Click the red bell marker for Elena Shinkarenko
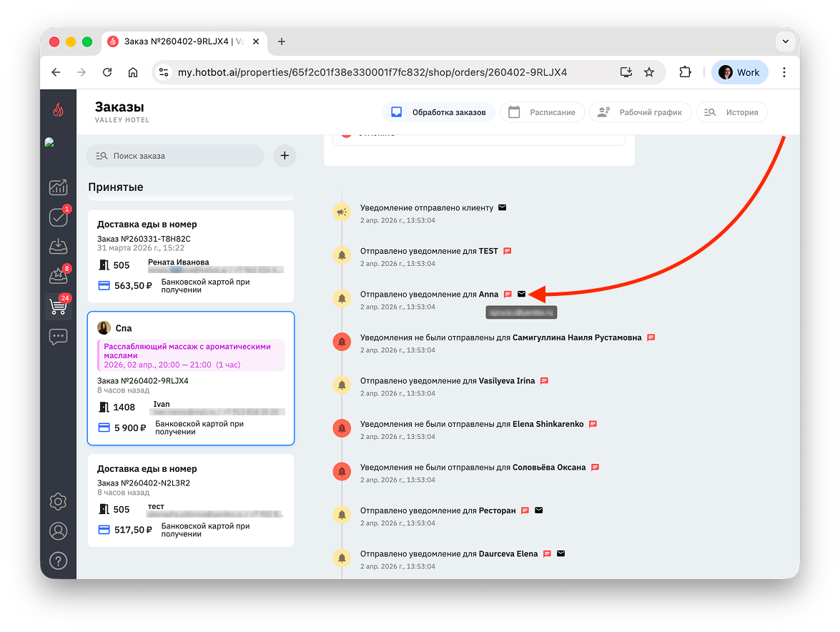The height and width of the screenshot is (632, 840). 342,428
